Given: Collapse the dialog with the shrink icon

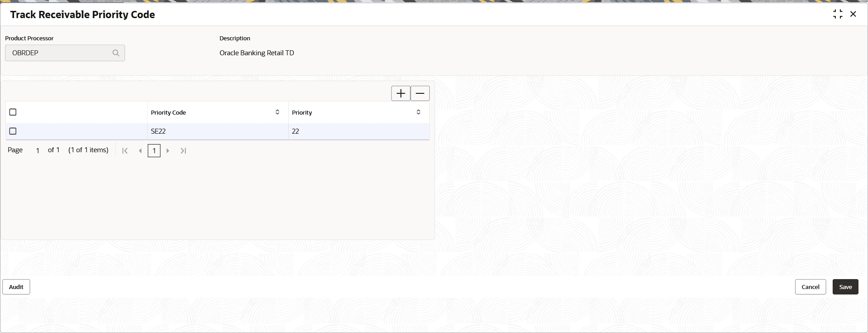Looking at the screenshot, I should click(838, 14).
